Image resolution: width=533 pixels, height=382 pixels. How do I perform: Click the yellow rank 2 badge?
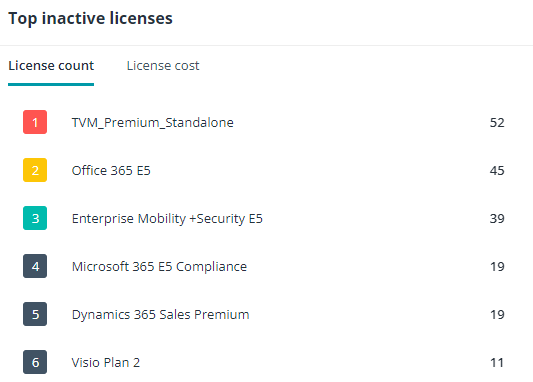click(x=35, y=170)
